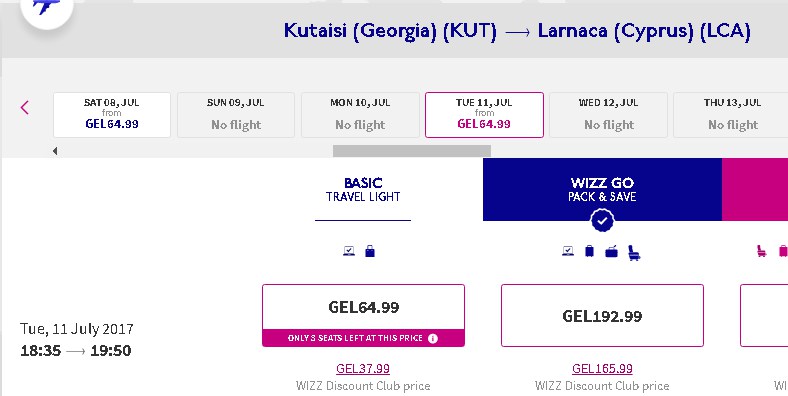Click the carry-on bag icon under Basic
The height and width of the screenshot is (396, 788).
point(370,251)
